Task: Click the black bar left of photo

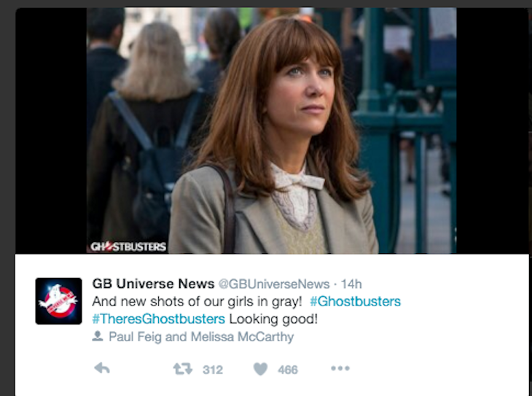Action: point(51,131)
